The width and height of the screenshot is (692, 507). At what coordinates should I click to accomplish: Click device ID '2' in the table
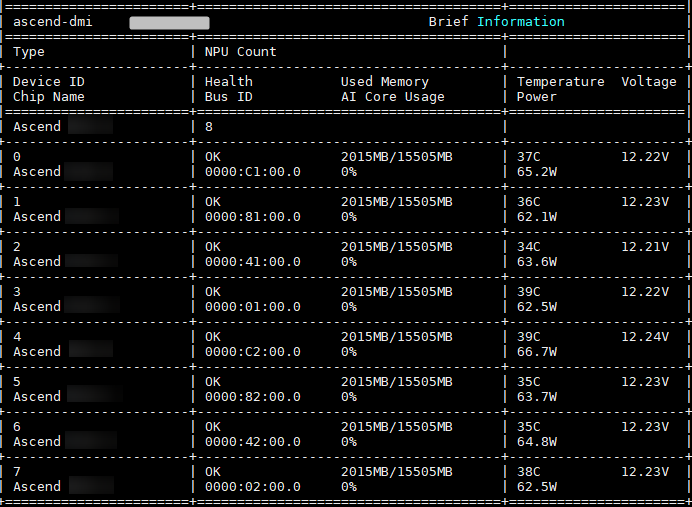click(17, 247)
